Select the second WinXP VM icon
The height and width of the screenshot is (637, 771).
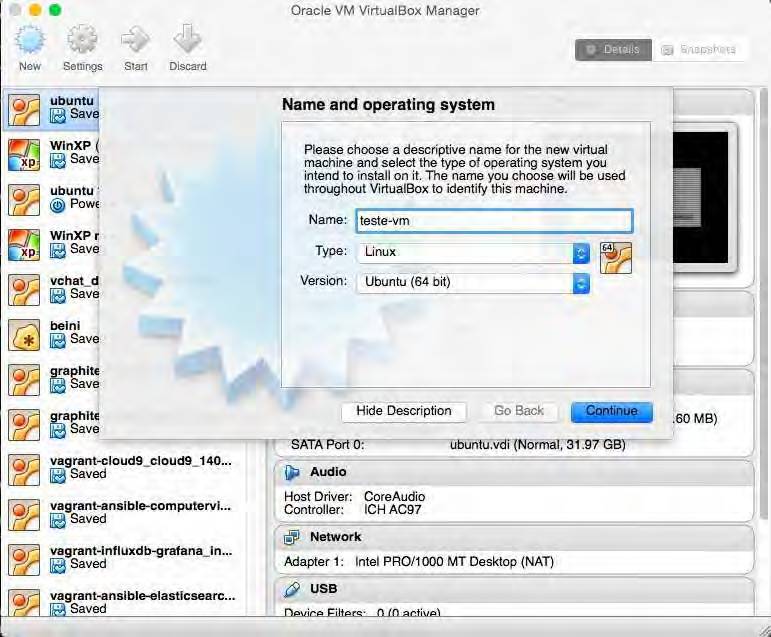click(x=24, y=245)
